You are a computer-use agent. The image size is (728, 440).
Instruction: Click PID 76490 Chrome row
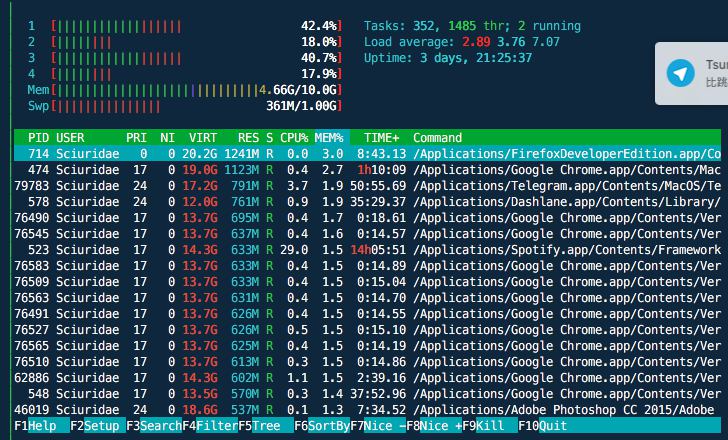click(367, 218)
